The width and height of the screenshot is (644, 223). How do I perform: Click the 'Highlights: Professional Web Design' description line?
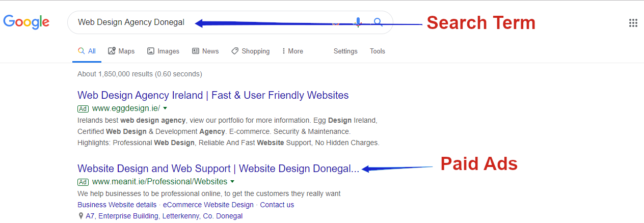point(228,143)
